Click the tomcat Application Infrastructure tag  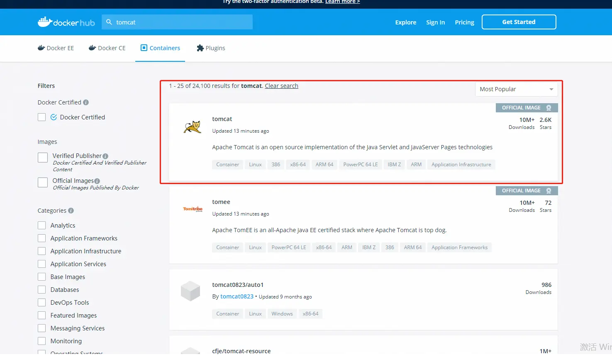tap(461, 165)
